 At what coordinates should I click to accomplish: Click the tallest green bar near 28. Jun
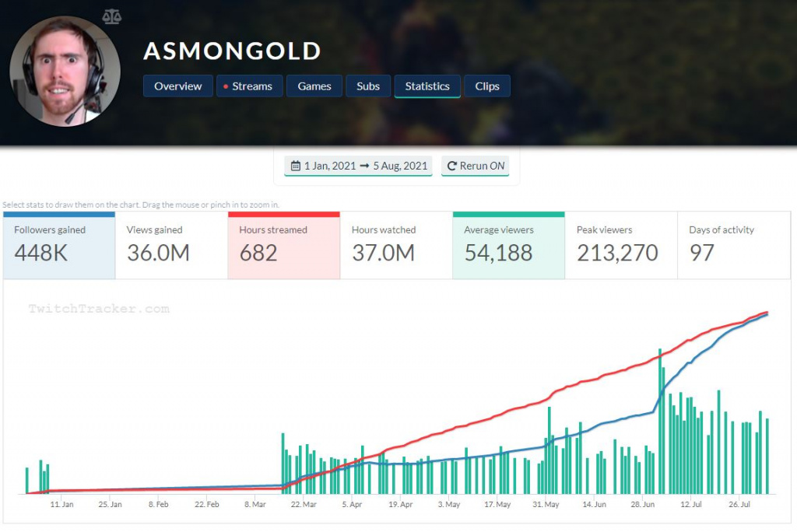pyautogui.click(x=660, y=422)
